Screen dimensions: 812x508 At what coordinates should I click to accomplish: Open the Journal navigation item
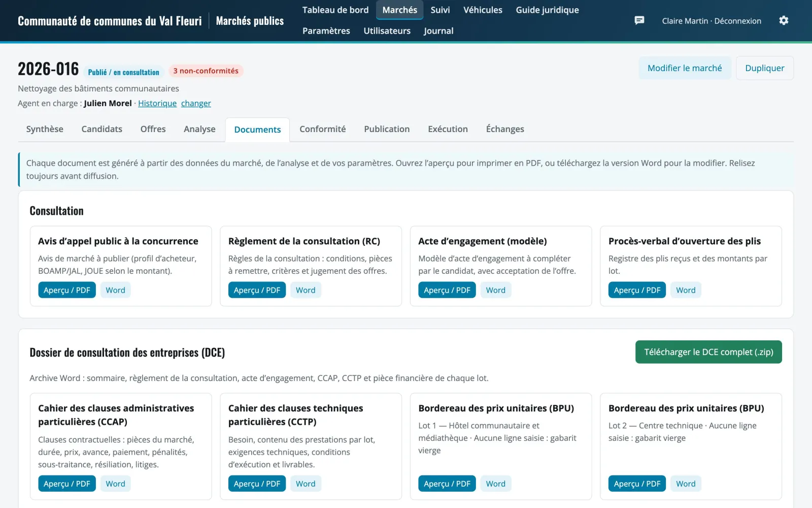(438, 31)
